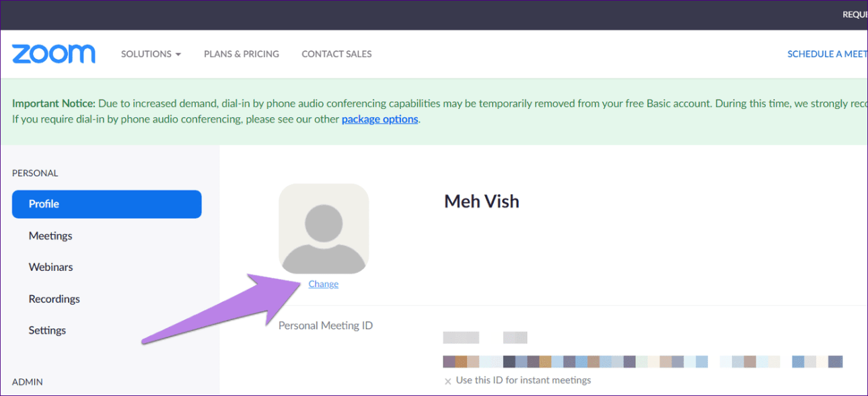This screenshot has width=868, height=396.
Task: Click the ADMIN section header
Action: coord(28,382)
